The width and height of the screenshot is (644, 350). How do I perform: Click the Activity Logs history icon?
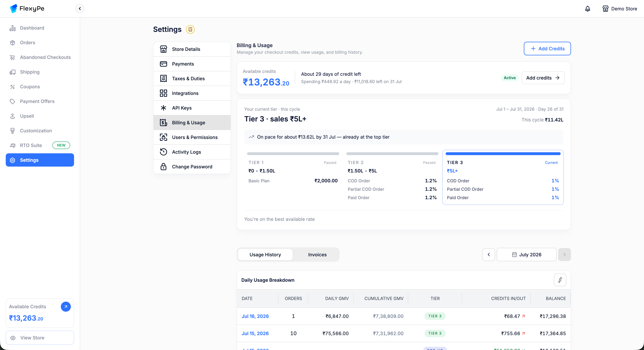click(164, 152)
